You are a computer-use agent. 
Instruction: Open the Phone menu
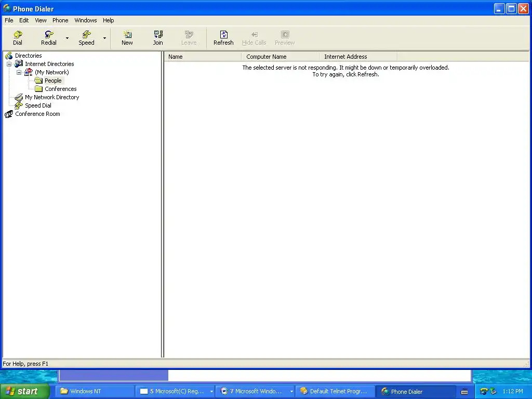pyautogui.click(x=60, y=20)
